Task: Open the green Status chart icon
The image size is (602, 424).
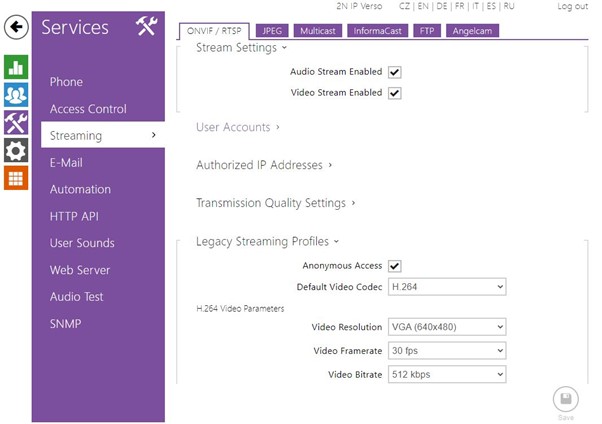Action: [x=15, y=67]
